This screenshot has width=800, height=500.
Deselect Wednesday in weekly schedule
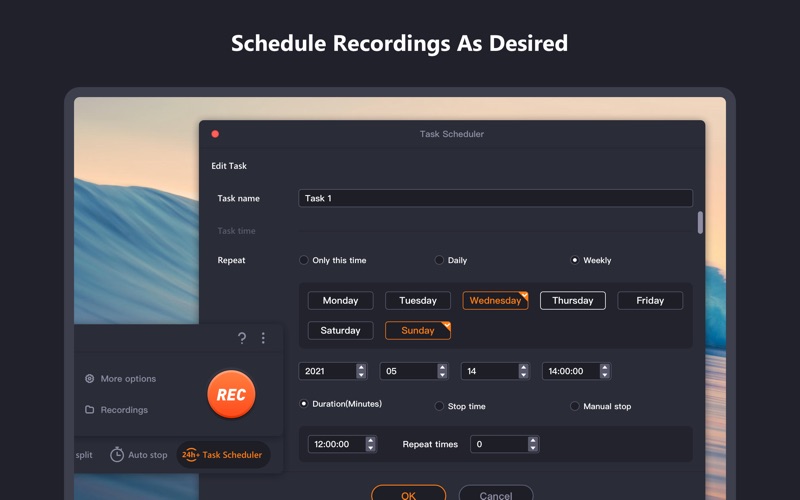tap(495, 301)
